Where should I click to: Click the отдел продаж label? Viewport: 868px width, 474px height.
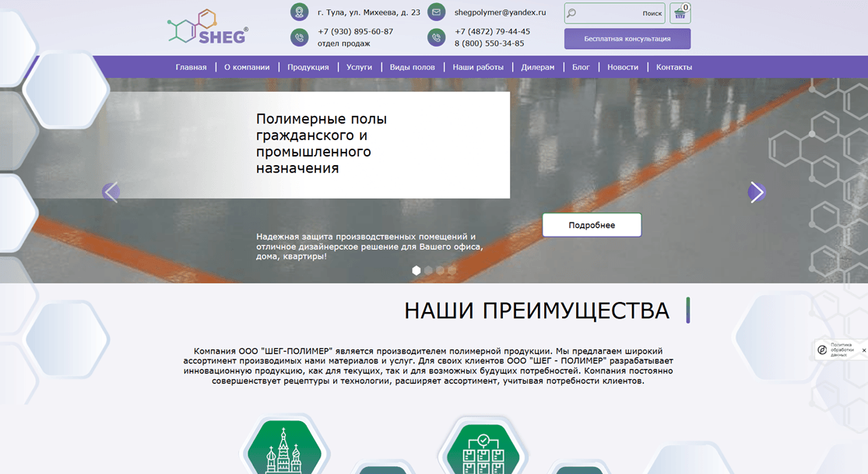(344, 43)
